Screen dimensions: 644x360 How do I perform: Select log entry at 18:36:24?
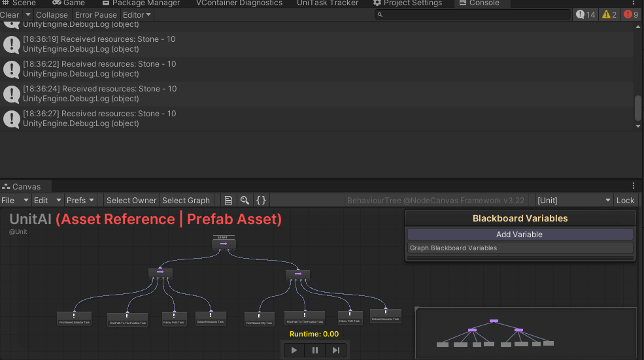pos(316,93)
